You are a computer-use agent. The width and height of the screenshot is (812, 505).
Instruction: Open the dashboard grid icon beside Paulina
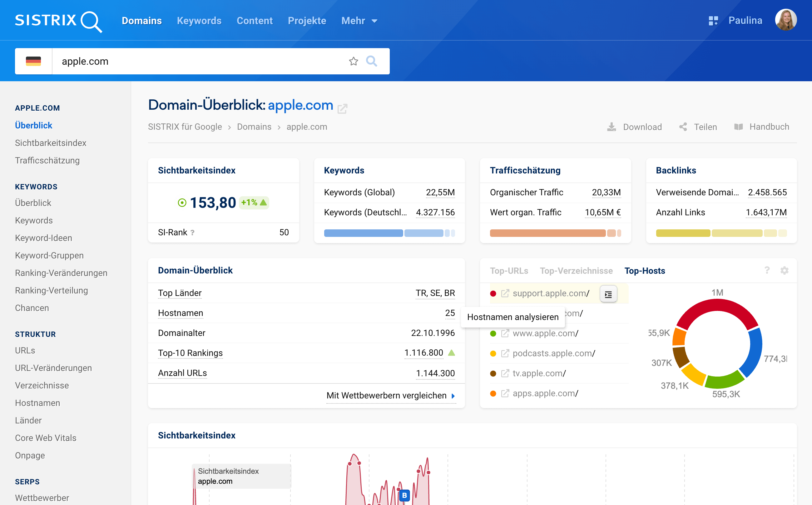click(x=713, y=21)
